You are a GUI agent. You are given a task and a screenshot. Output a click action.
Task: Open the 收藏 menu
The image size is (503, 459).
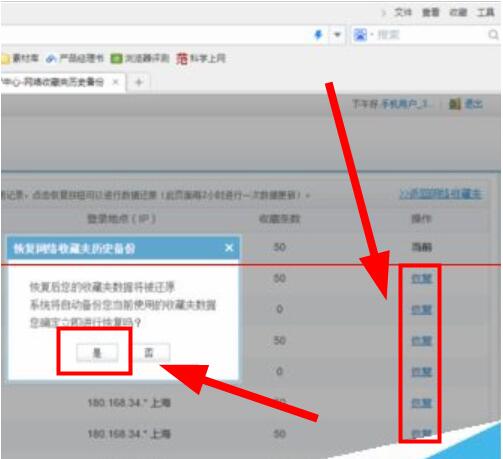coord(458,13)
